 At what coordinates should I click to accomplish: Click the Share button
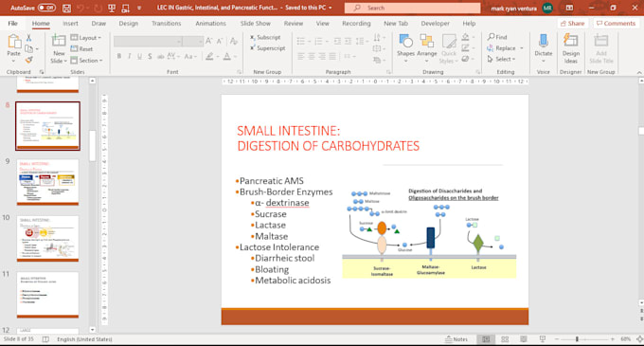tap(573, 24)
